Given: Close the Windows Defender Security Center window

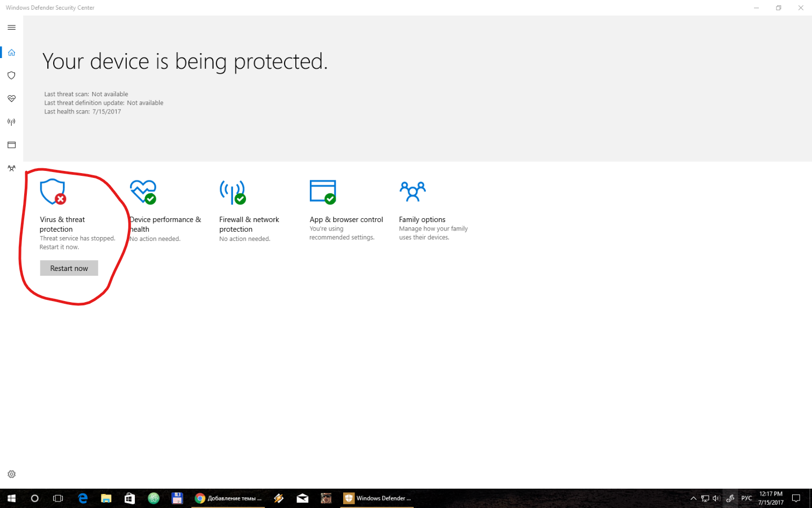Looking at the screenshot, I should [801, 8].
